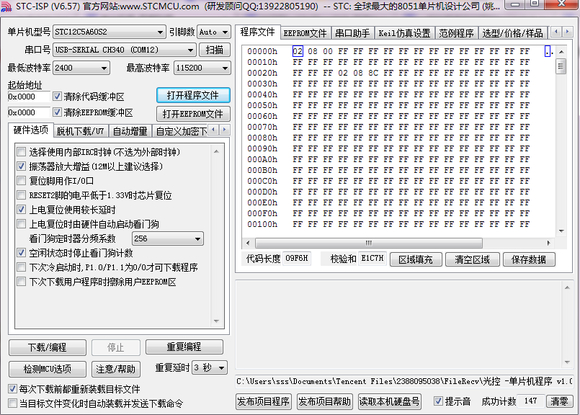This screenshot has height=415, width=580.
Task: Click the STC-ISP application icon in title bar
Action: tap(6, 7)
